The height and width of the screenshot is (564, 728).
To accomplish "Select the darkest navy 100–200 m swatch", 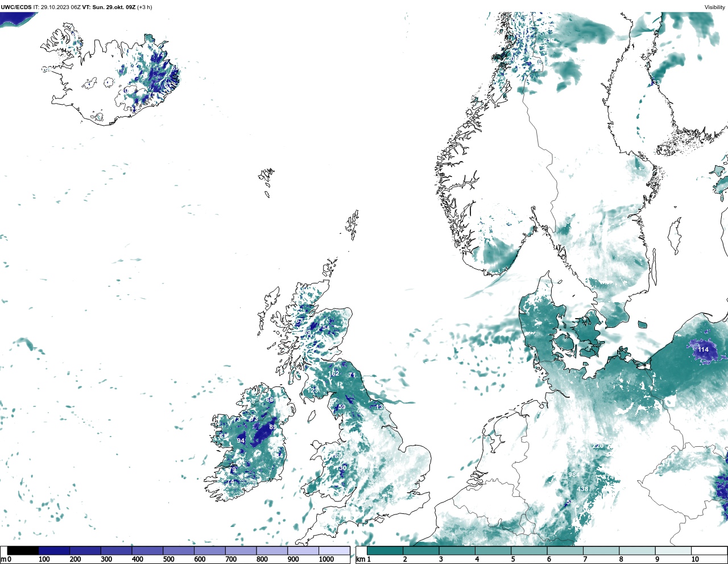I will (x=54, y=551).
